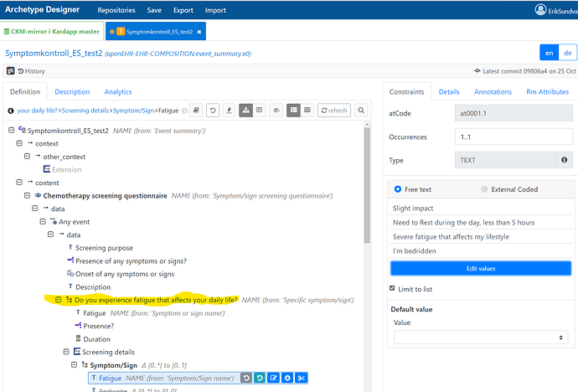Open the Details tab
This screenshot has width=578, height=392.
tap(449, 92)
